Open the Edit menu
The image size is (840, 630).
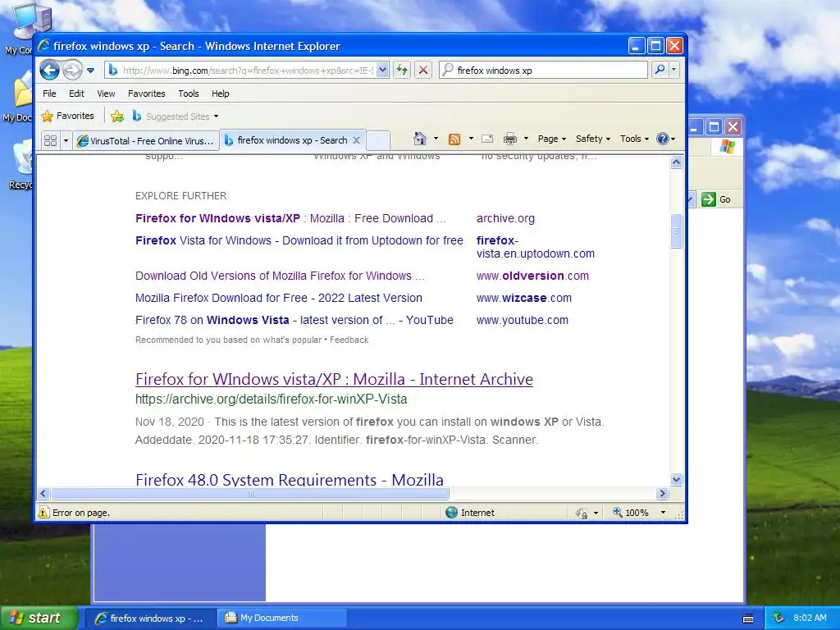(x=76, y=94)
